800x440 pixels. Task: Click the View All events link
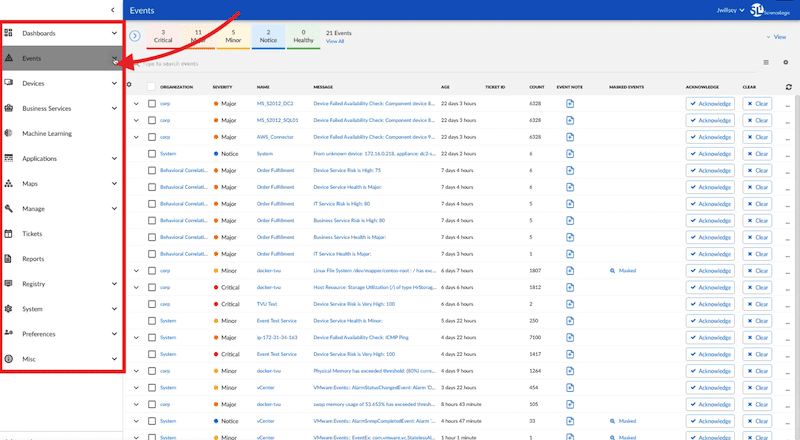click(335, 41)
